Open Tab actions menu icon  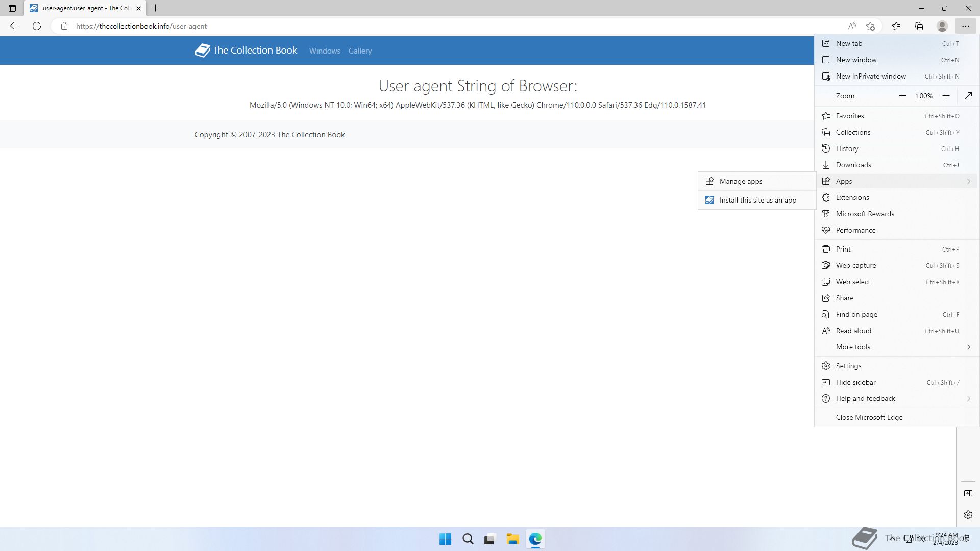12,8
